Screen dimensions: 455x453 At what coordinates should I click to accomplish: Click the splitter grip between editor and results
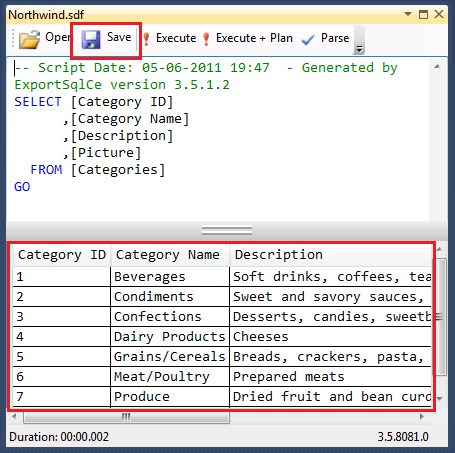227,230
